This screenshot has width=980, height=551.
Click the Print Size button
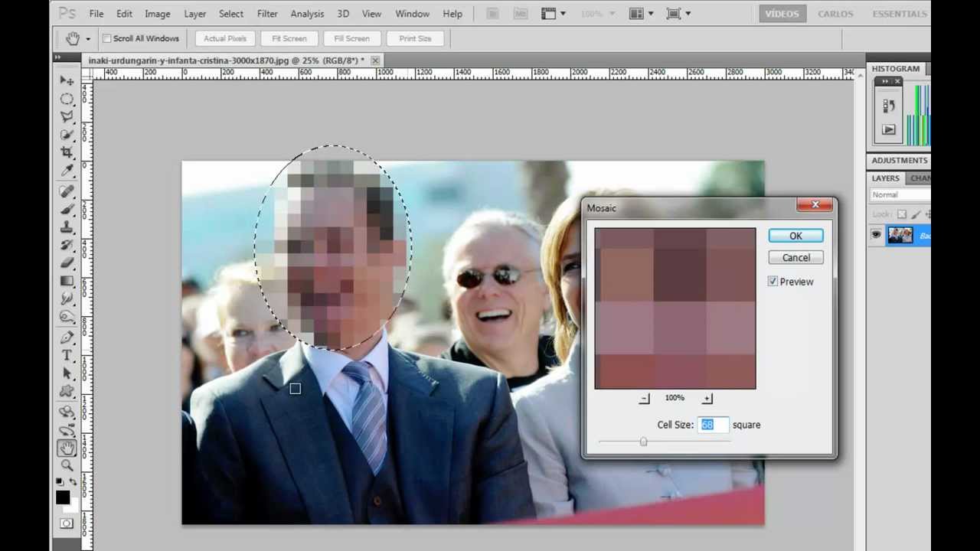(x=415, y=38)
